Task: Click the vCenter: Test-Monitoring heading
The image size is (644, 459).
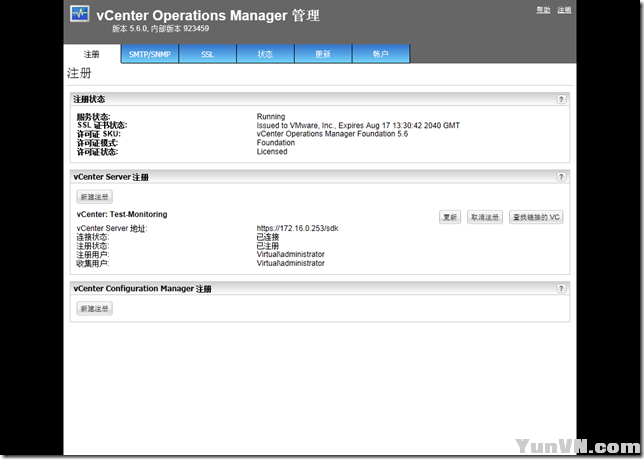Action: (x=122, y=214)
